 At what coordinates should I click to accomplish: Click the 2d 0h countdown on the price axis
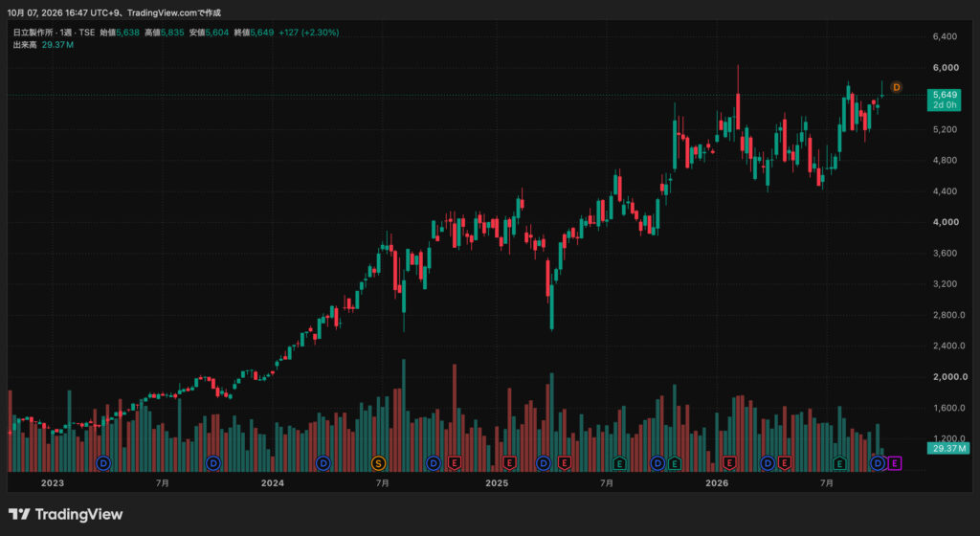click(945, 105)
